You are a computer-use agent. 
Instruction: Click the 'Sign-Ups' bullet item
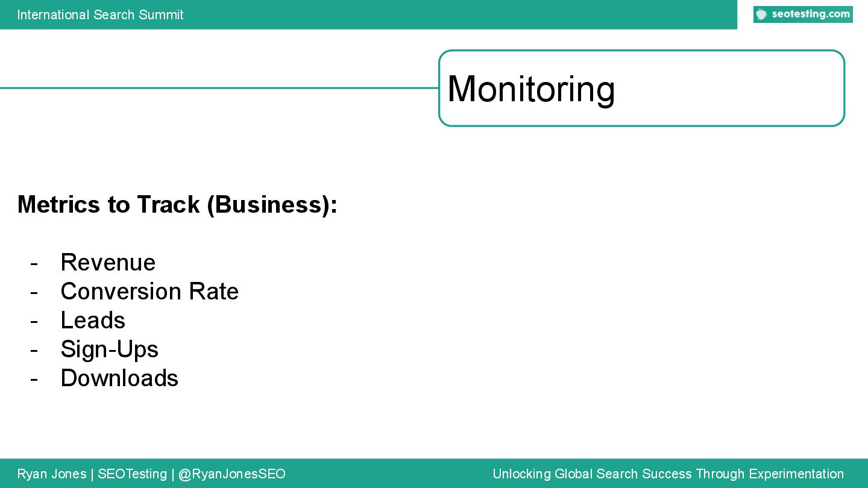pos(109,349)
